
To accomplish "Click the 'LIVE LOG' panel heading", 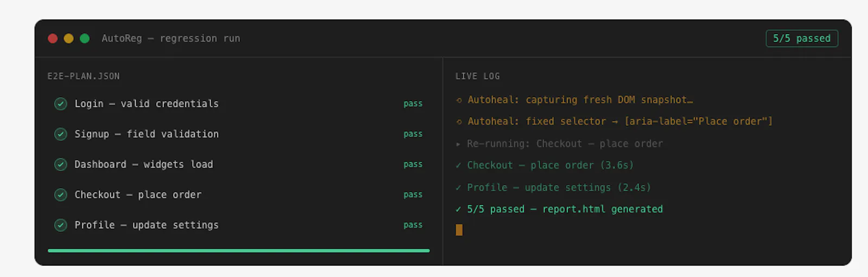I will pos(477,76).
